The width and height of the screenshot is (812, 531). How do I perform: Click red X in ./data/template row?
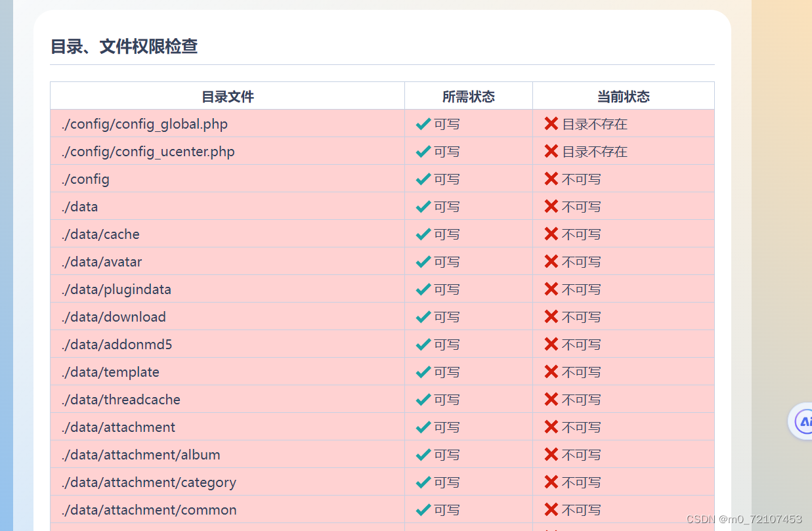point(551,372)
